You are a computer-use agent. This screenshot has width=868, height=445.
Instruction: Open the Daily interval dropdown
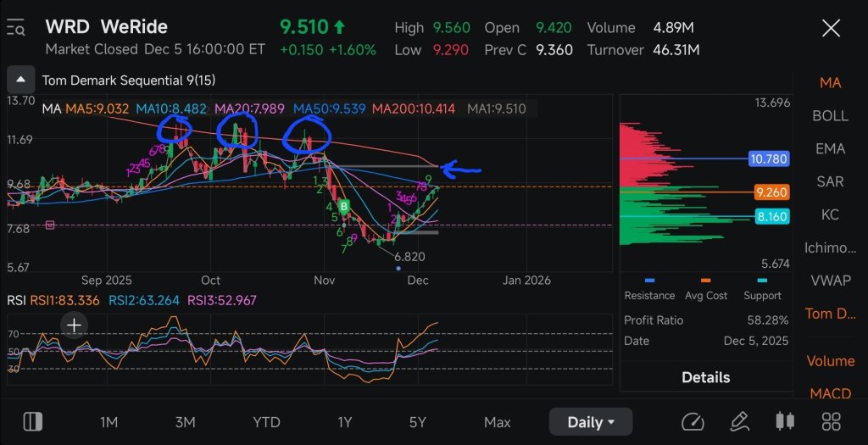[x=591, y=422]
